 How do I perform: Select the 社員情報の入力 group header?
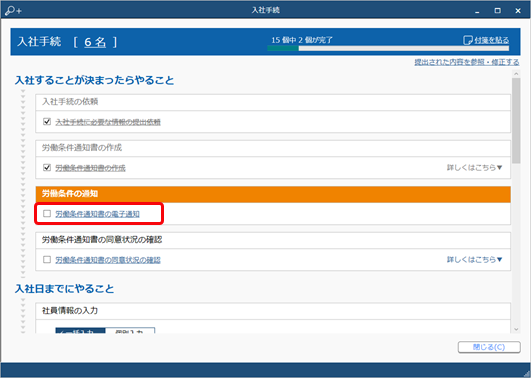273,311
